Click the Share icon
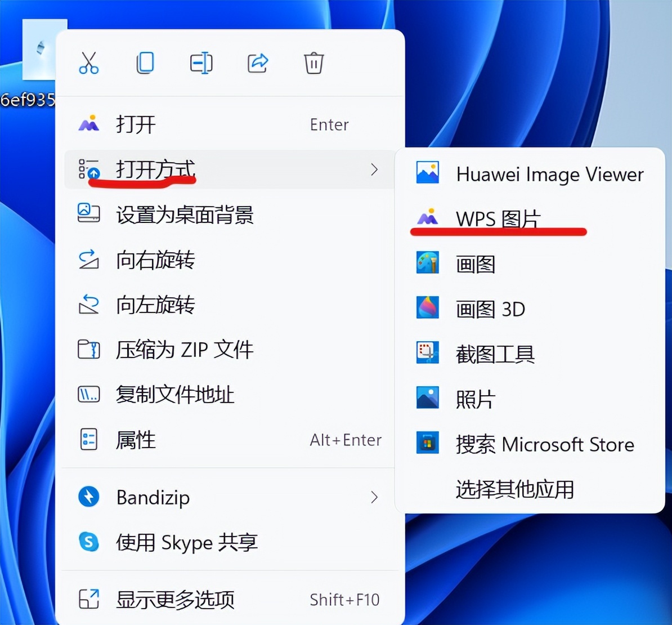The image size is (672, 625). point(258,63)
